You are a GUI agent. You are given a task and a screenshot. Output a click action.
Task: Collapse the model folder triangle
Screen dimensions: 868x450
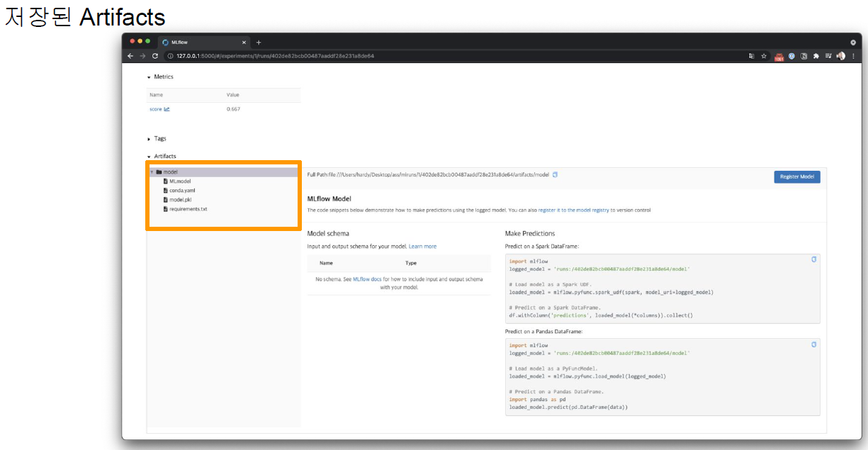point(152,171)
